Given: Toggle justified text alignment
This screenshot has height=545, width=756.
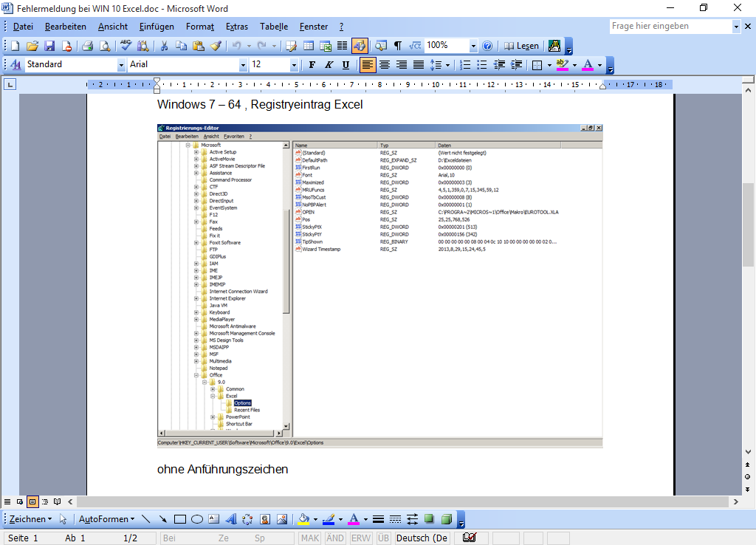Looking at the screenshot, I should coord(419,65).
